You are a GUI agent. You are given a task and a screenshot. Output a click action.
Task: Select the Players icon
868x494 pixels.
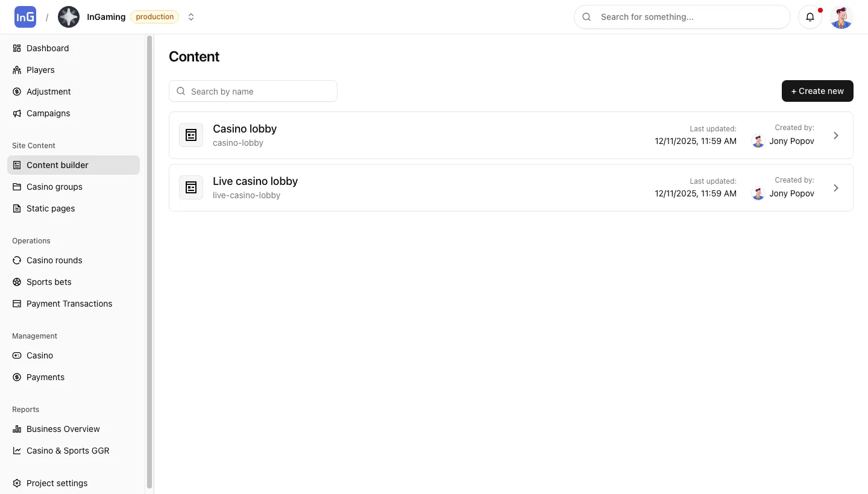click(16, 70)
